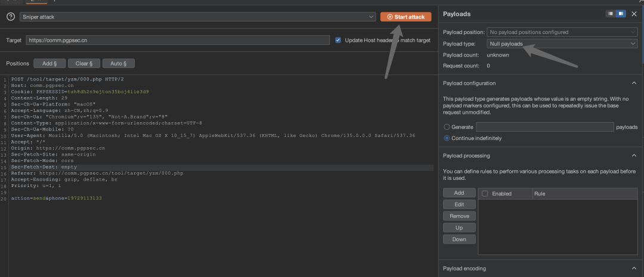
Task: Click the Cookie PHPSESSID header line
Action: click(80, 92)
